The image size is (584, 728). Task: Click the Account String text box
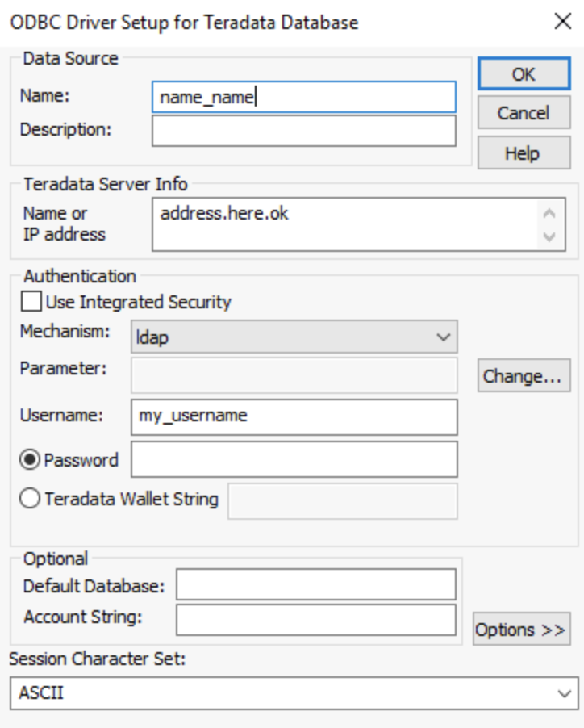click(315, 619)
